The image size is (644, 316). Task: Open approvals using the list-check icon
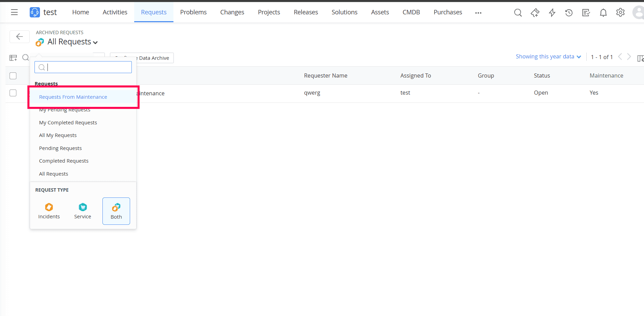coord(586,13)
